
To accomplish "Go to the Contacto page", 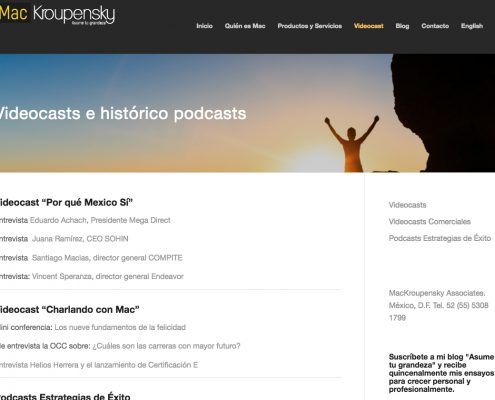I will tap(435, 26).
